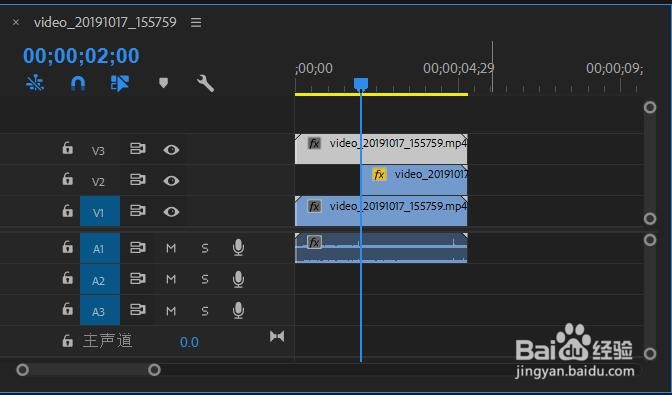Select the video clip on track V1
Image resolution: width=672 pixels, height=395 pixels.
(x=381, y=211)
